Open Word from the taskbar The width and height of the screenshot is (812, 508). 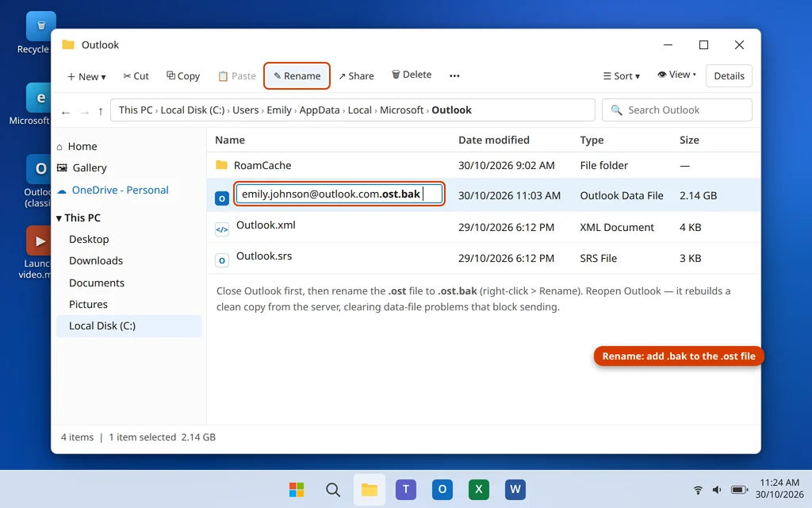[515, 489]
